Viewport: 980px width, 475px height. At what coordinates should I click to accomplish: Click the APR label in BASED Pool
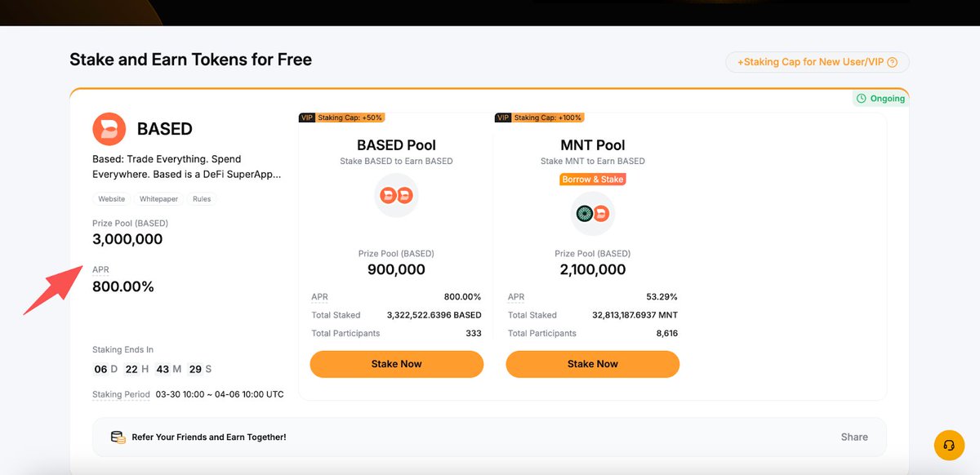tap(319, 297)
